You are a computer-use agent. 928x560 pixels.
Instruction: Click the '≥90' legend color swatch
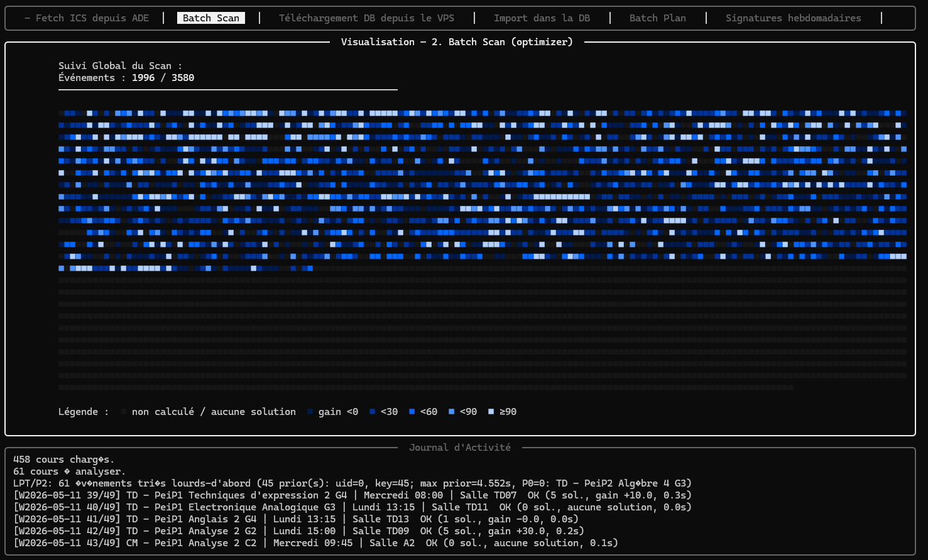pyautogui.click(x=491, y=412)
